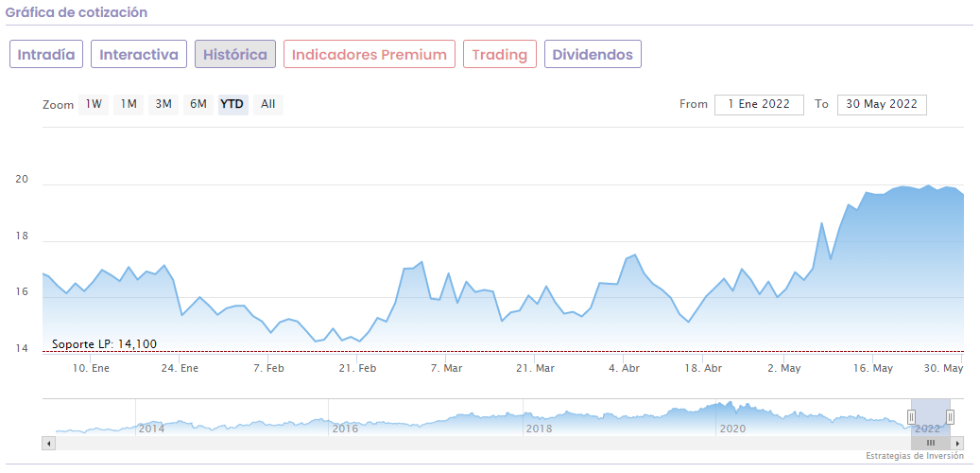Switch to the Intradía tab
980x473 pixels.
(x=46, y=54)
